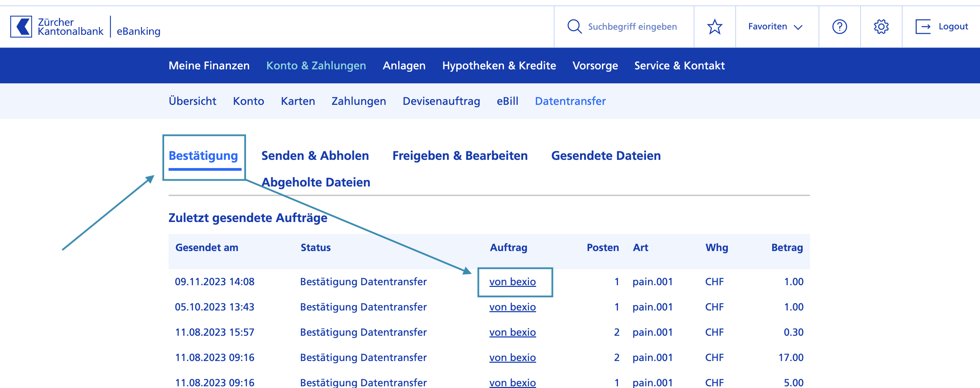Click the date 09.11.2023 14:08 cell
This screenshot has width=980, height=388.
tap(215, 282)
